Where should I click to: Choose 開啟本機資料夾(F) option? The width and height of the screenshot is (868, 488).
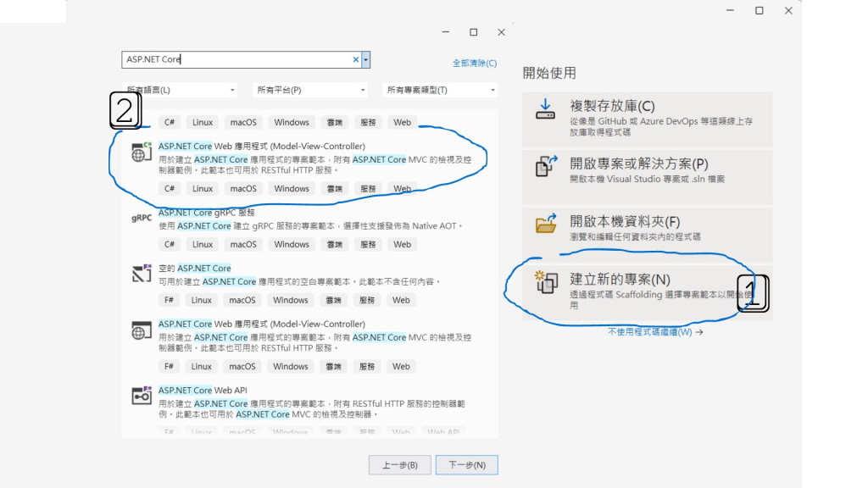point(647,235)
